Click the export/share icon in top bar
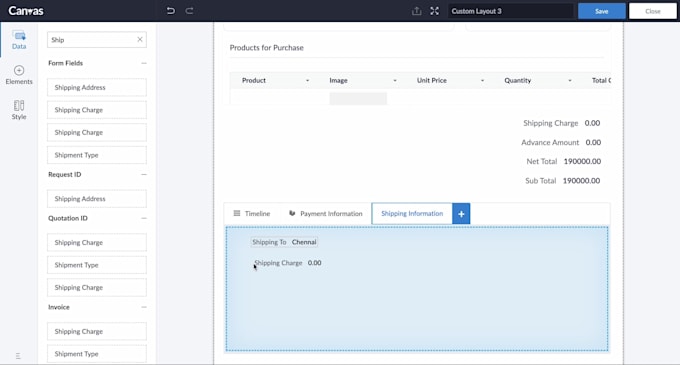The width and height of the screenshot is (680, 365). tap(416, 11)
